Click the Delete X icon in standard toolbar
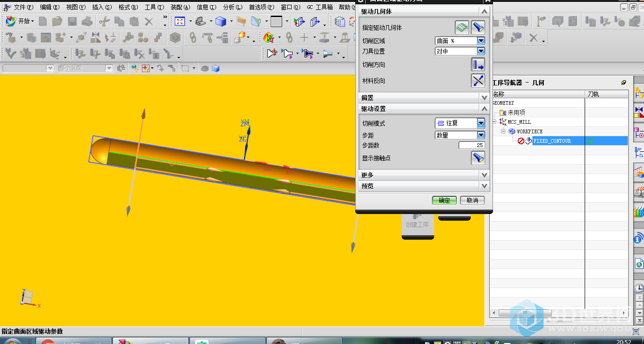This screenshot has height=344, width=644. click(x=149, y=21)
